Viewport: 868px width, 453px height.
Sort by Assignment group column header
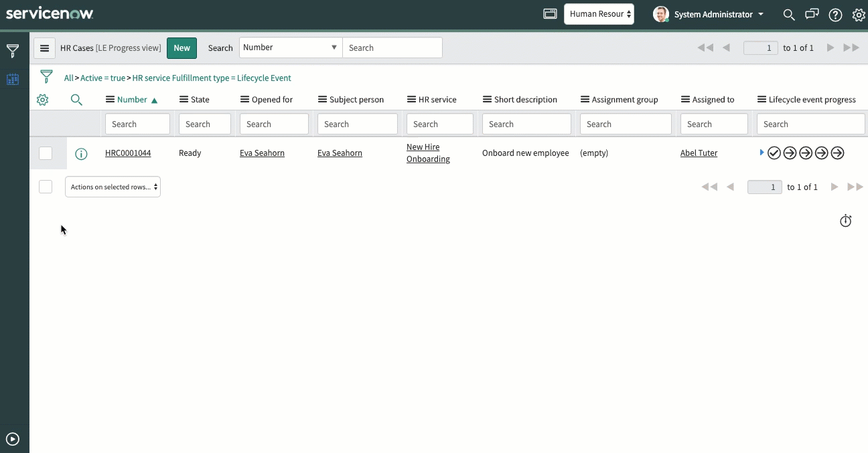(x=625, y=100)
